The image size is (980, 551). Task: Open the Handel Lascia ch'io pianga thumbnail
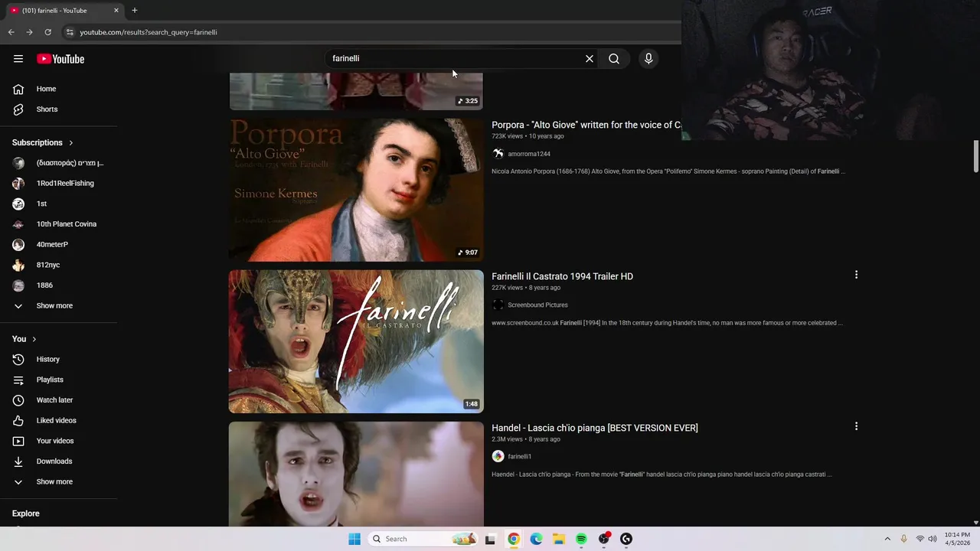356,474
